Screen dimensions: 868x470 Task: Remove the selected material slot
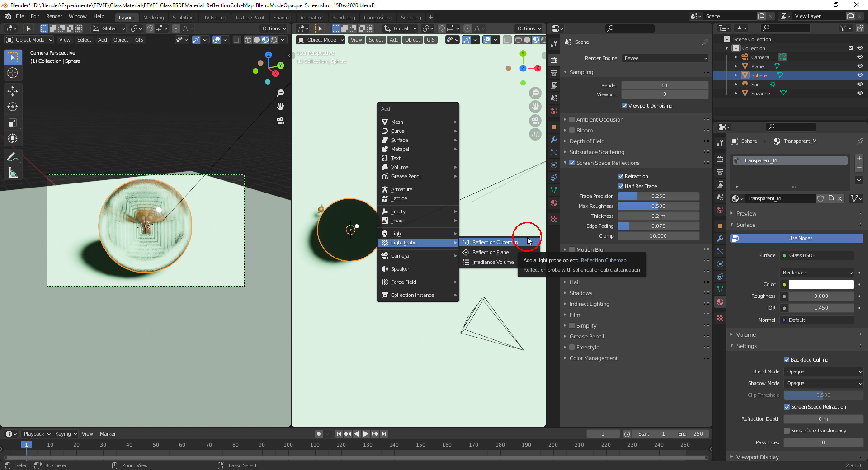(x=859, y=168)
